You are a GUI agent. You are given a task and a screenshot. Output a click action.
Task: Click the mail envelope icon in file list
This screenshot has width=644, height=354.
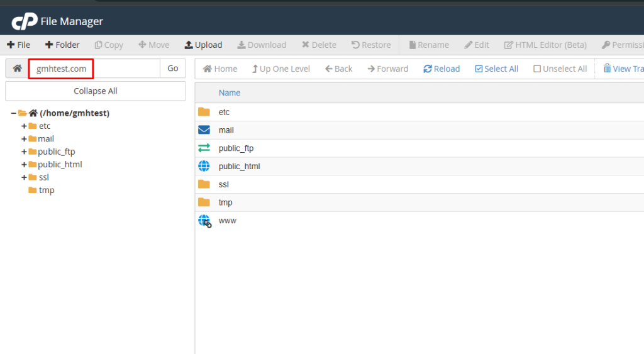204,130
